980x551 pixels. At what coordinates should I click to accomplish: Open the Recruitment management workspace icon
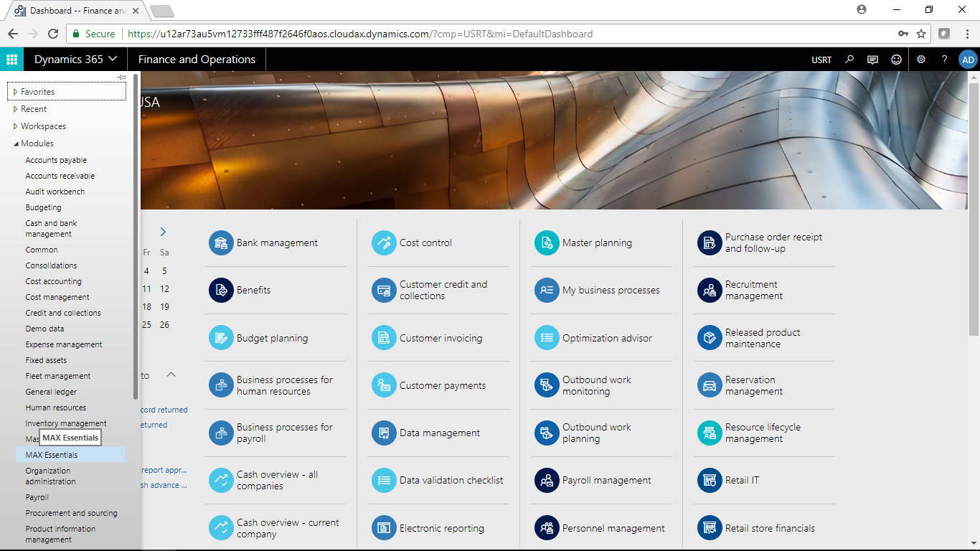[x=710, y=290]
